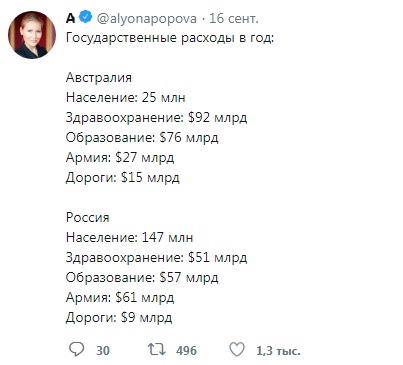Screen dimensions: 403x365
Task: Click the "Образование: $76 млрд" line
Action: pyautogui.click(x=142, y=138)
